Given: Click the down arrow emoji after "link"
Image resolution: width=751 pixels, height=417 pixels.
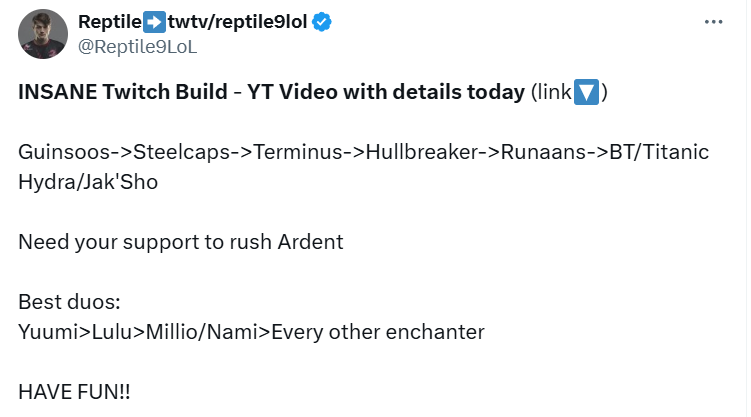Looking at the screenshot, I should (588, 93).
